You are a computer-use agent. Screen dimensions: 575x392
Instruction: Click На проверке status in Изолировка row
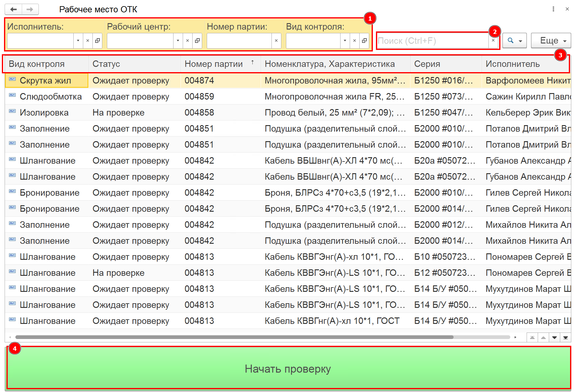pyautogui.click(x=135, y=113)
